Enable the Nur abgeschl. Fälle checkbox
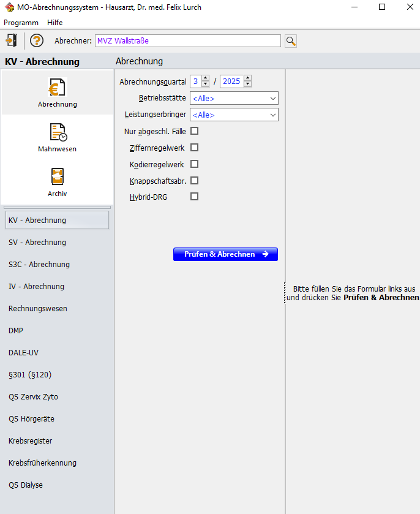Viewport: 420px width, 514px height. pos(195,130)
